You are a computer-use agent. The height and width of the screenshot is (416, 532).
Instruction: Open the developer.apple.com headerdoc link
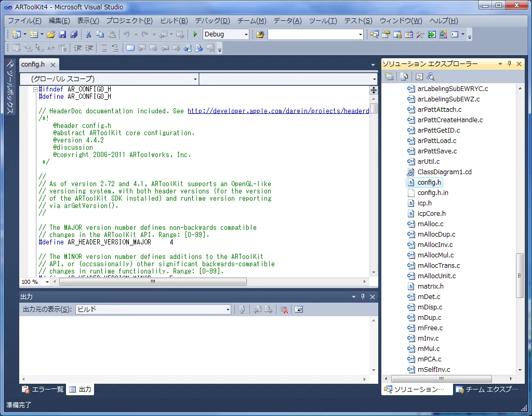278,111
